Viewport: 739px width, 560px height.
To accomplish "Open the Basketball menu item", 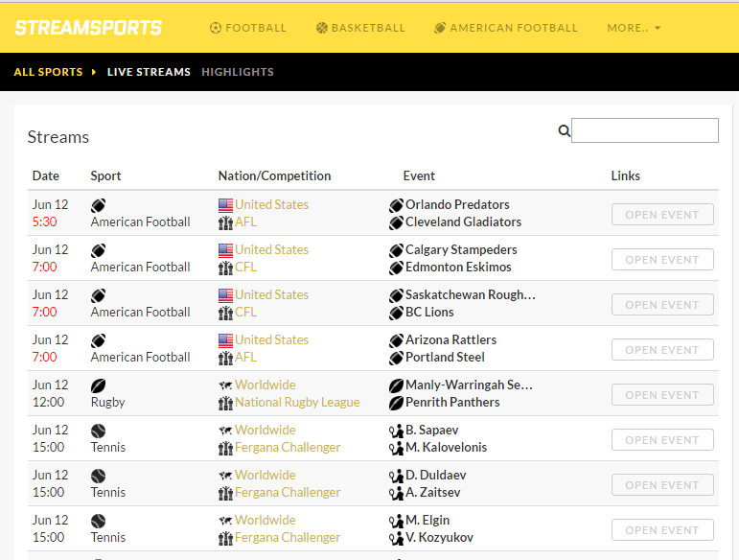I will (x=360, y=28).
